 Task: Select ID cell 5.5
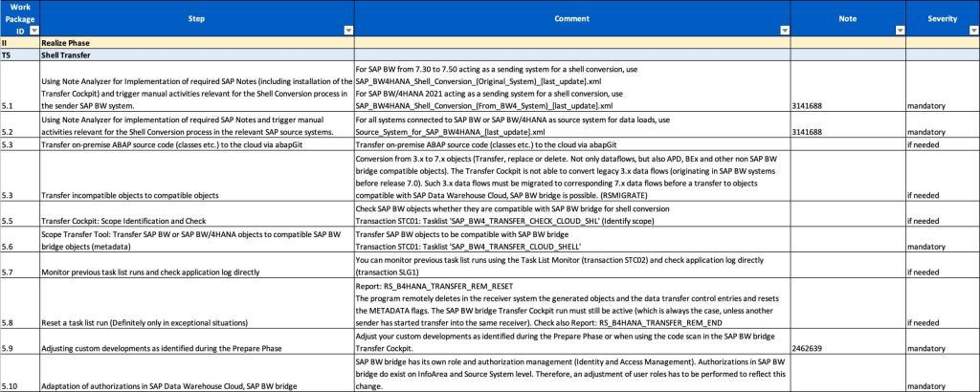[20, 214]
